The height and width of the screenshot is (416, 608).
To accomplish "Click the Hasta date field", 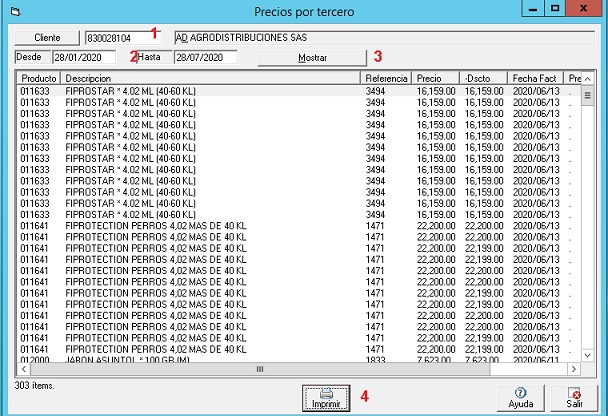I will click(204, 58).
